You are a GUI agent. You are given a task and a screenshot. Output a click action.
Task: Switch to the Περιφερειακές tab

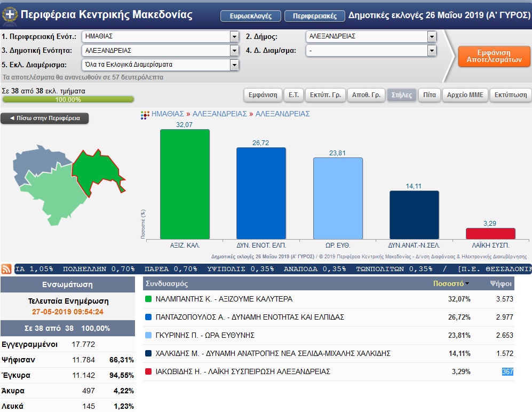coord(314,16)
